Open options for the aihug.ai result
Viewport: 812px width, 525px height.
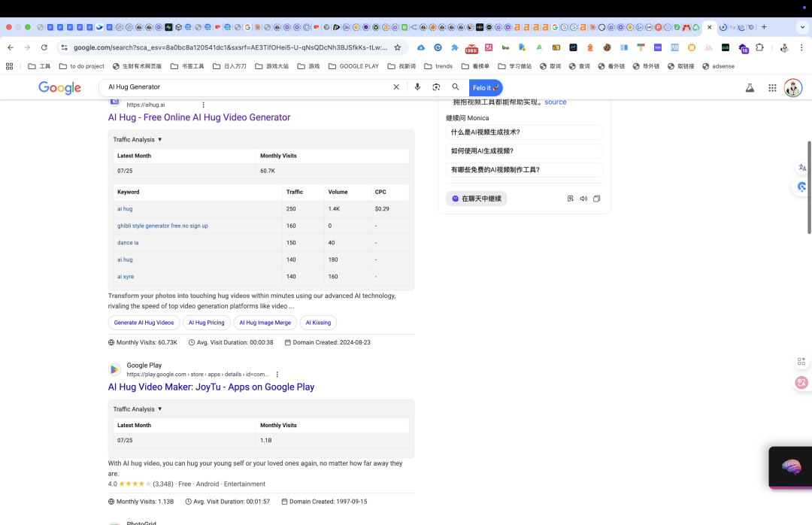point(204,105)
